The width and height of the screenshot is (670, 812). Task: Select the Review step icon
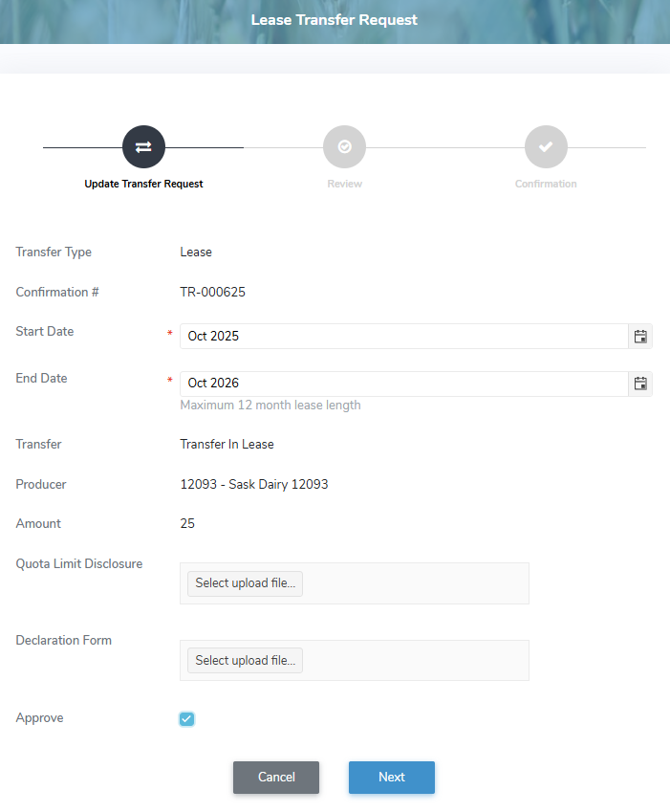[344, 146]
